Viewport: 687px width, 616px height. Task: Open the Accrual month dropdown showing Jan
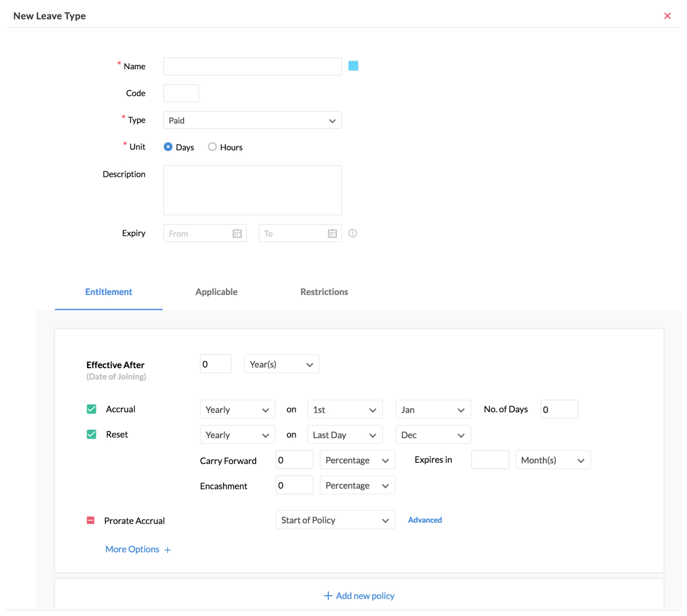tap(432, 410)
